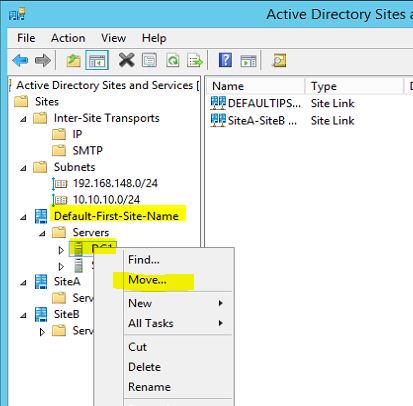Toggle the Show/Hide Action Pane icon
This screenshot has width=413, height=406.
(249, 61)
